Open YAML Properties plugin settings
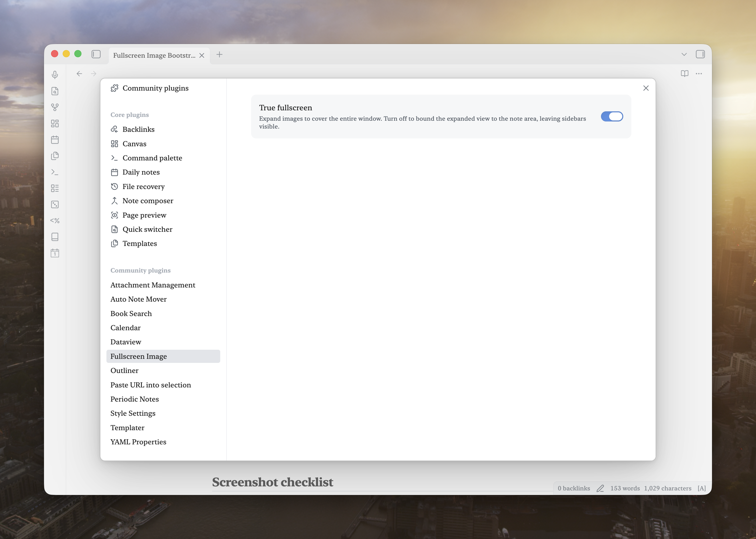 click(x=163, y=442)
